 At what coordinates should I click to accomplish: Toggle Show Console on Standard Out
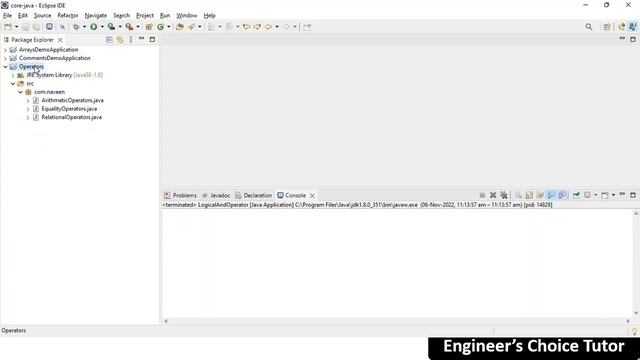coord(551,195)
